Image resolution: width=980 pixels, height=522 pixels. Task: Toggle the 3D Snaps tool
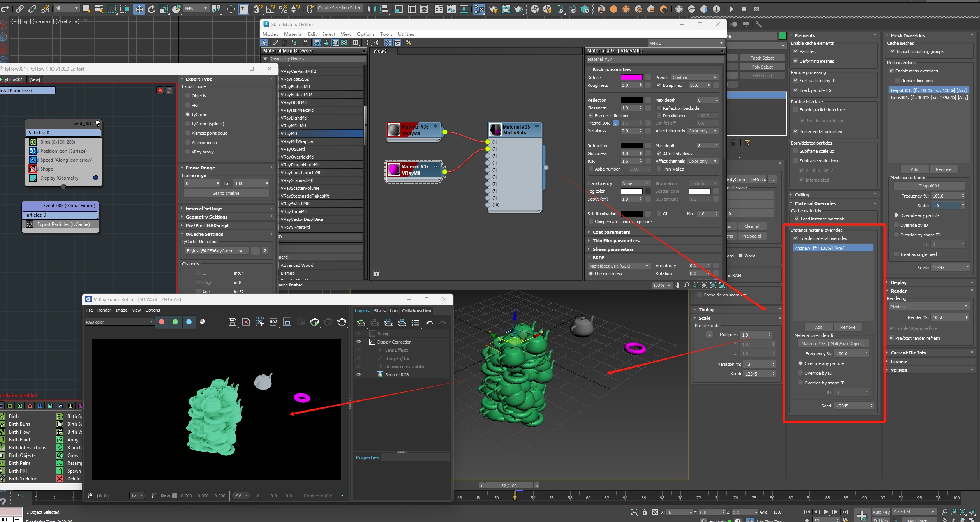click(257, 9)
